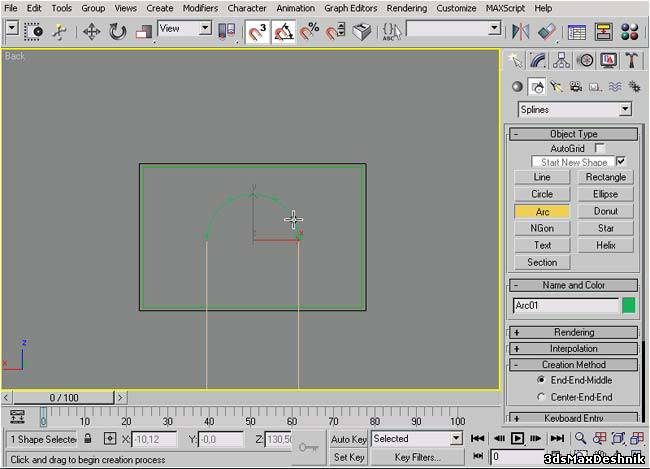Open the View reference coordinate dropdown
Image resolution: width=650 pixels, height=469 pixels.
[205, 28]
